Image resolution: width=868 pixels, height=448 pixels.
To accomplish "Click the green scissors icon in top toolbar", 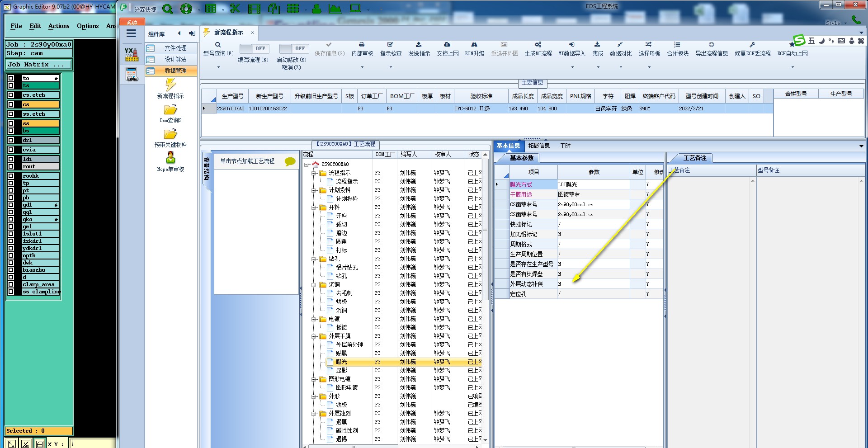I will (x=235, y=9).
